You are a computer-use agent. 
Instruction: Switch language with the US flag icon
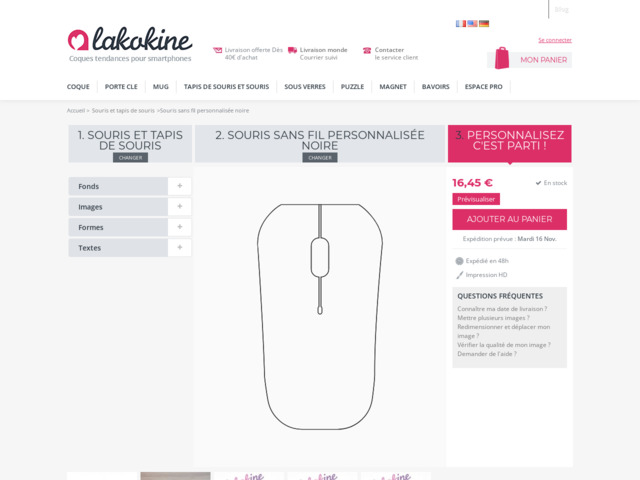coord(472,24)
